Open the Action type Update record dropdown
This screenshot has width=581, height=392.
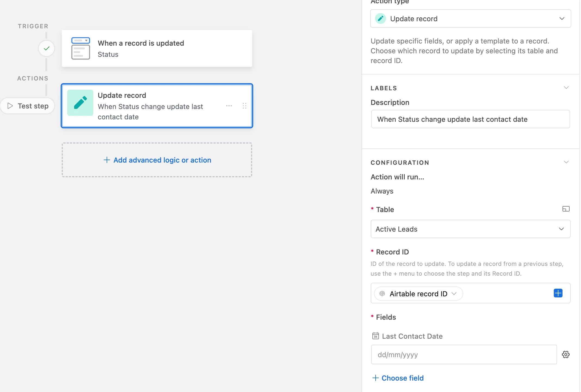tap(470, 18)
